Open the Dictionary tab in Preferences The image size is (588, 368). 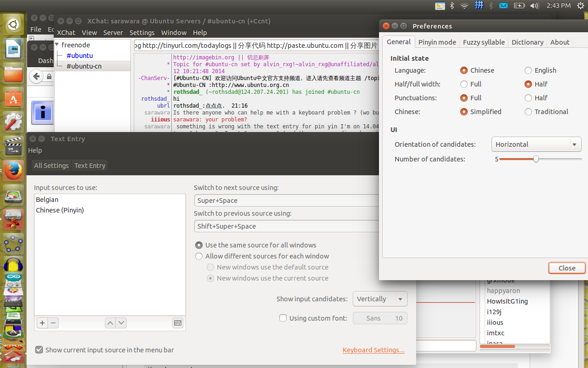[527, 42]
